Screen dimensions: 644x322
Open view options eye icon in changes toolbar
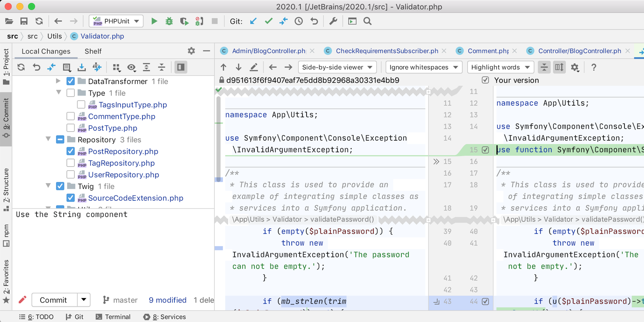(132, 67)
